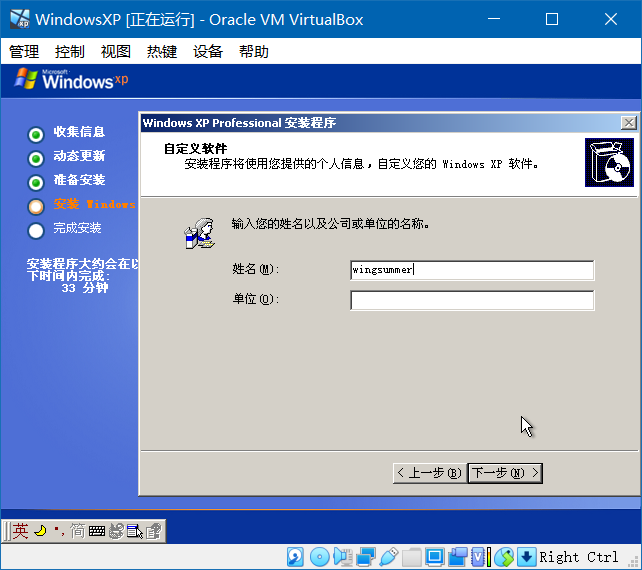Toggle the IME 简 simplified character button
The height and width of the screenshot is (570, 642).
click(77, 531)
